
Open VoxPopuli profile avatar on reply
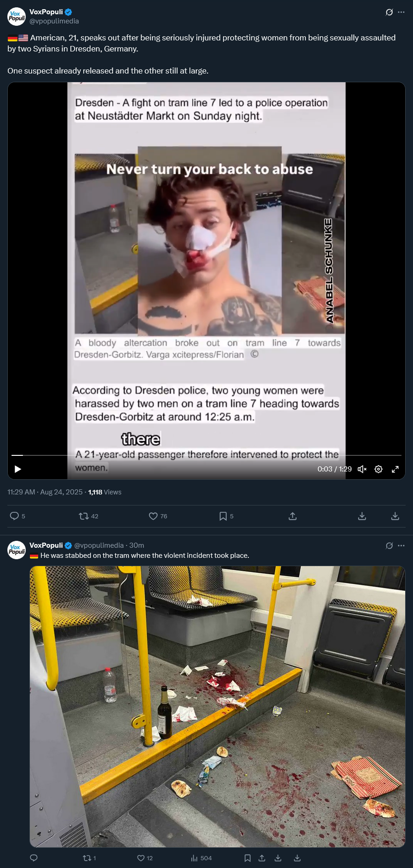tap(17, 550)
